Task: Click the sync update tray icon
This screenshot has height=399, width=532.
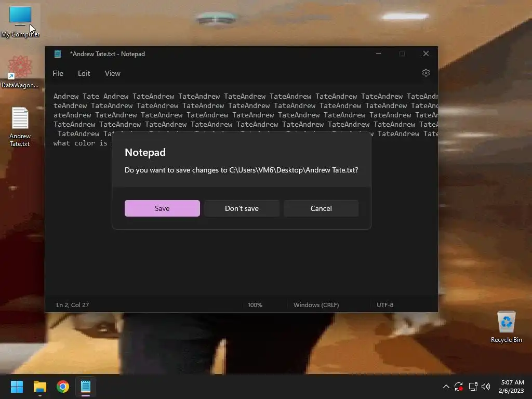Action: pos(459,387)
